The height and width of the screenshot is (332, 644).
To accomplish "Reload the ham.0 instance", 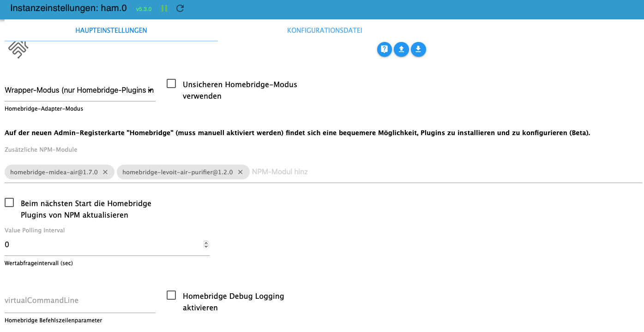I will click(181, 8).
